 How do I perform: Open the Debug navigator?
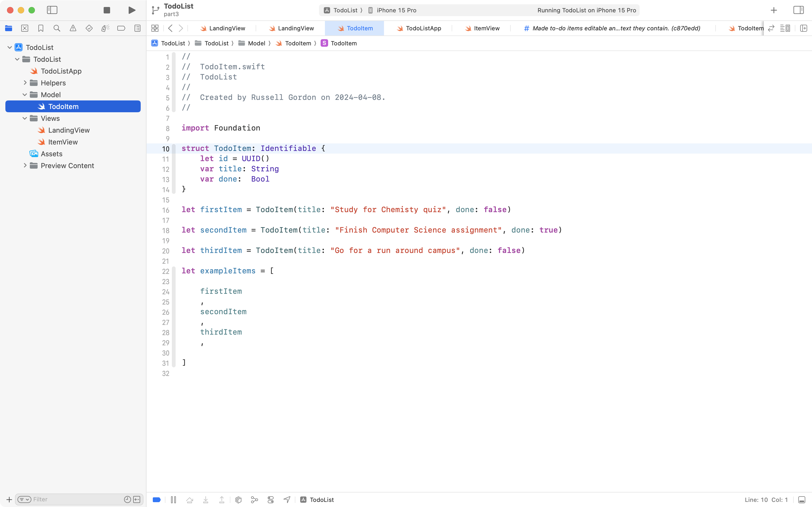click(x=105, y=28)
